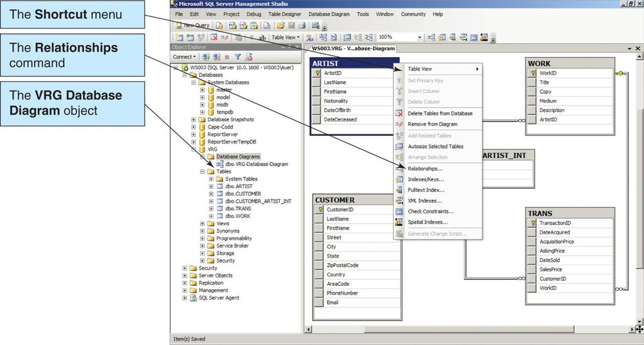Screen dimensions: 644x345
Task: Expand the dbo.ARTIST table node
Action: click(x=211, y=186)
